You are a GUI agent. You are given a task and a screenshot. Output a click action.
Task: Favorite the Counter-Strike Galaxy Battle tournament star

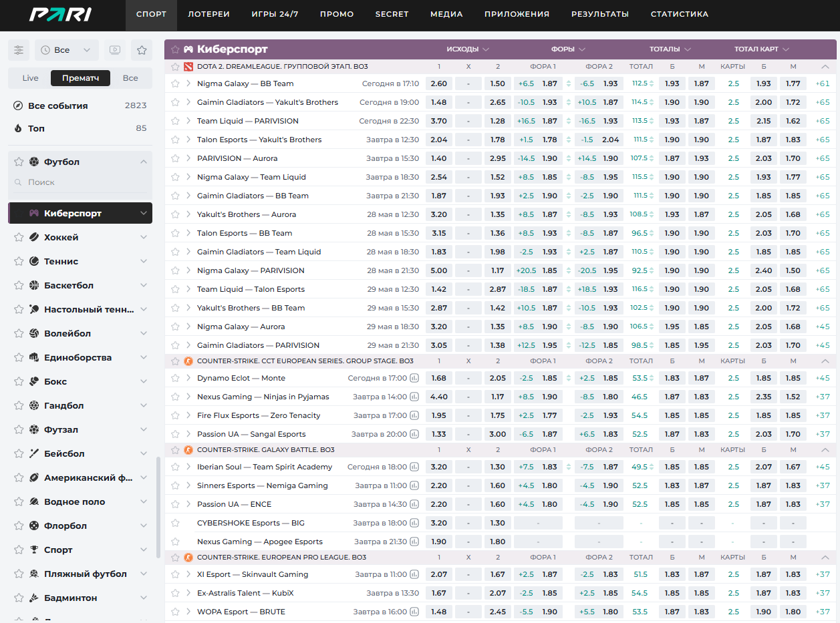click(x=175, y=449)
